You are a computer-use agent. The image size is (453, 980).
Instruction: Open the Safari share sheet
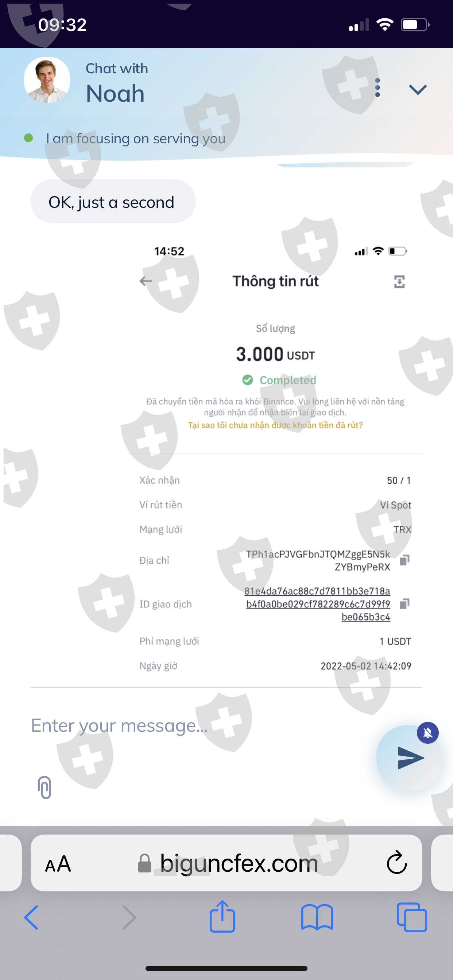point(222,917)
